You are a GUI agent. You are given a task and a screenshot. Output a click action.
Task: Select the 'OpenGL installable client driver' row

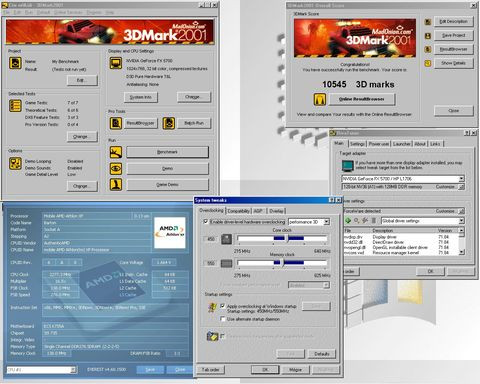pos(400,247)
